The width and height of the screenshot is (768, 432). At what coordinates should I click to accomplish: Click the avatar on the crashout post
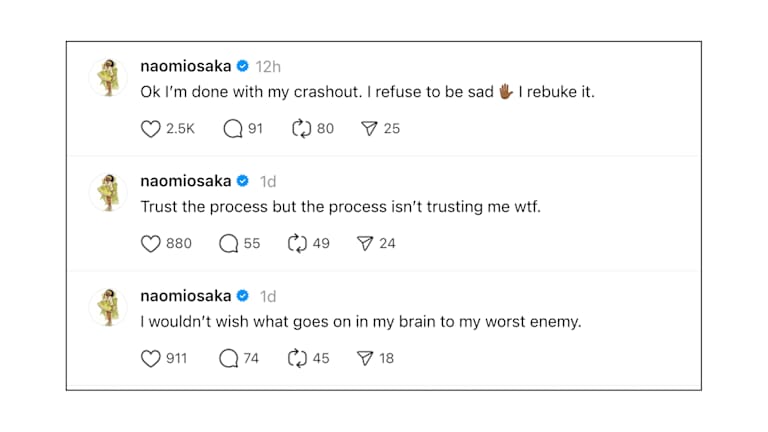tap(107, 77)
